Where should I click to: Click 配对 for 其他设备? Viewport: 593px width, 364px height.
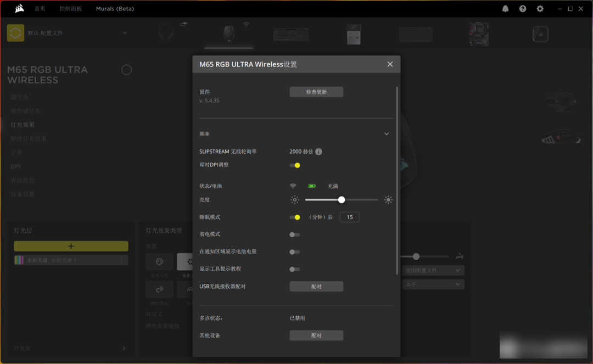click(x=316, y=335)
